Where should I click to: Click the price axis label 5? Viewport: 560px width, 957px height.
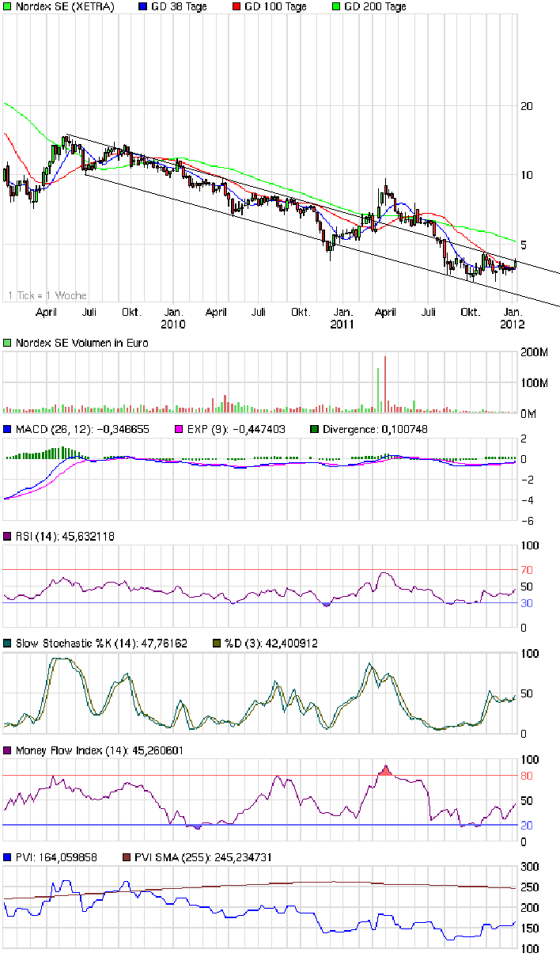524,245
